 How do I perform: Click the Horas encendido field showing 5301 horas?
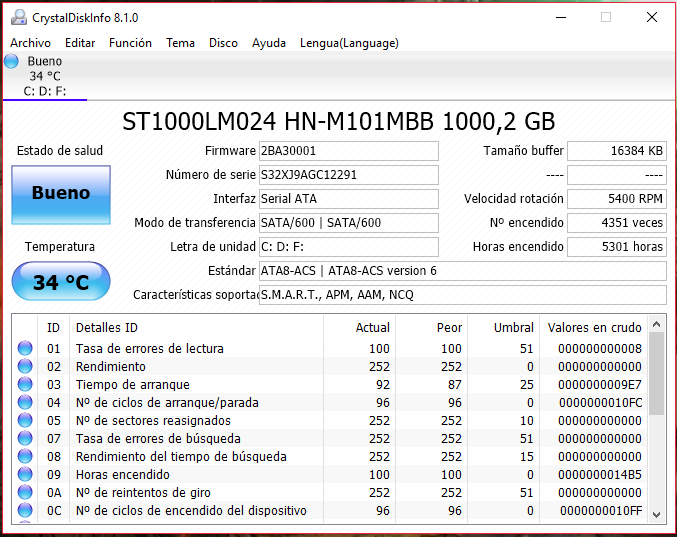point(617,247)
